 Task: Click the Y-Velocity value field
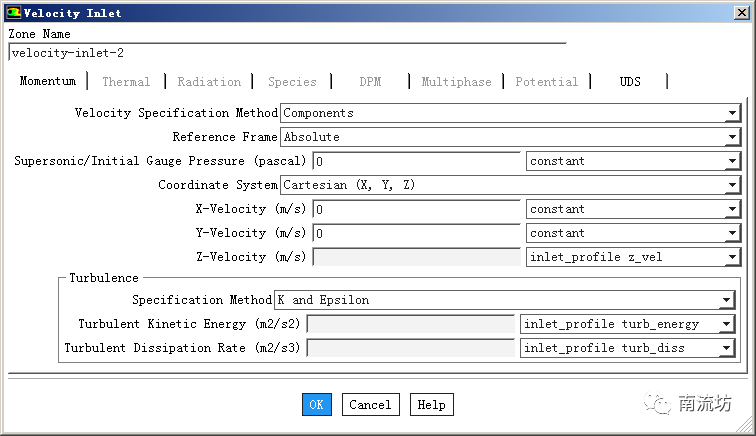(415, 233)
